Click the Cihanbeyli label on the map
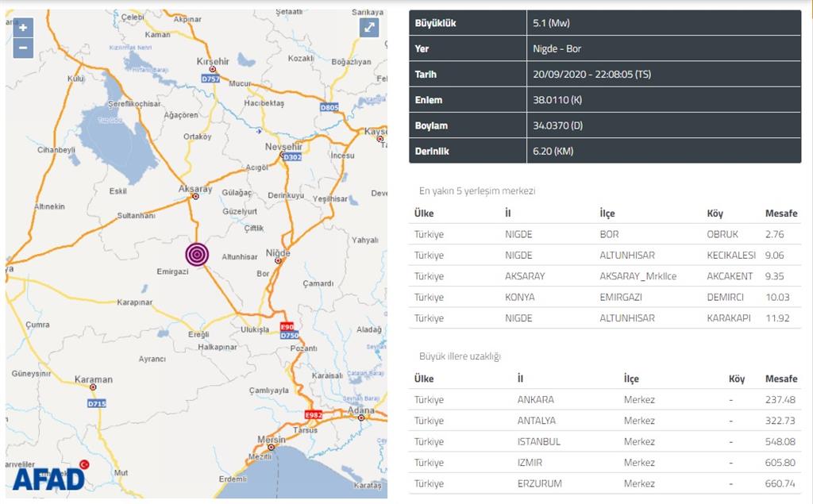The height and width of the screenshot is (504, 813). [56, 150]
